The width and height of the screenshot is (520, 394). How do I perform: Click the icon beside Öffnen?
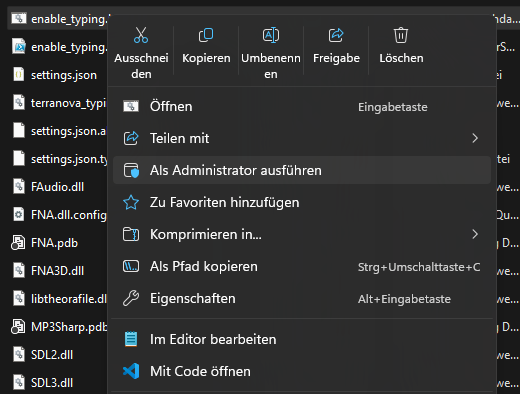pyautogui.click(x=131, y=106)
